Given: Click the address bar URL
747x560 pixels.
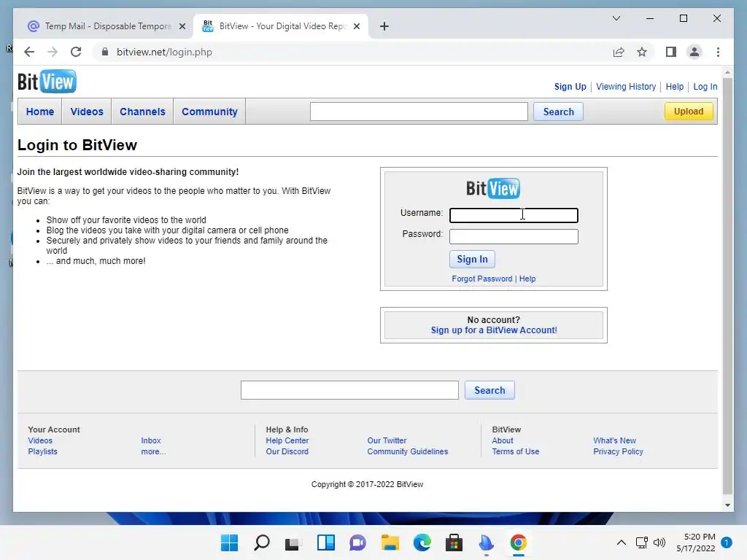Looking at the screenshot, I should pyautogui.click(x=164, y=52).
